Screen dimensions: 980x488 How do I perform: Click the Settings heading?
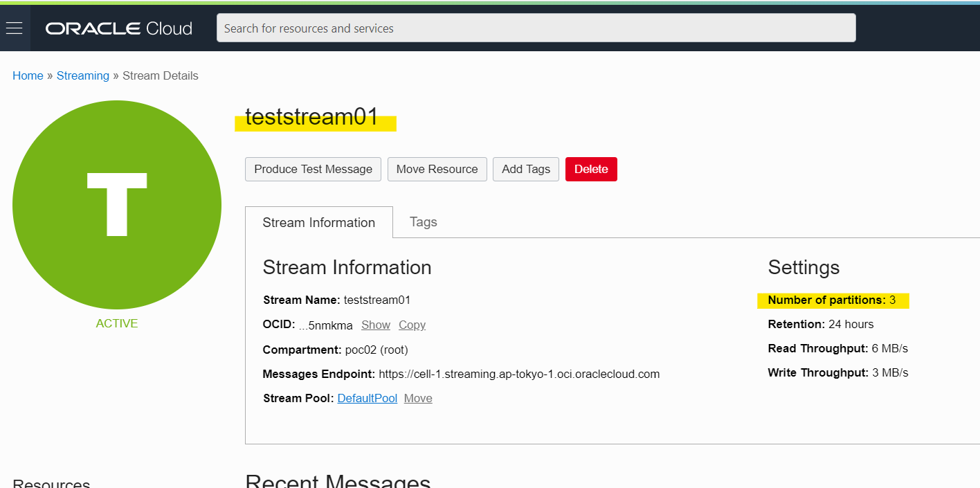point(804,267)
